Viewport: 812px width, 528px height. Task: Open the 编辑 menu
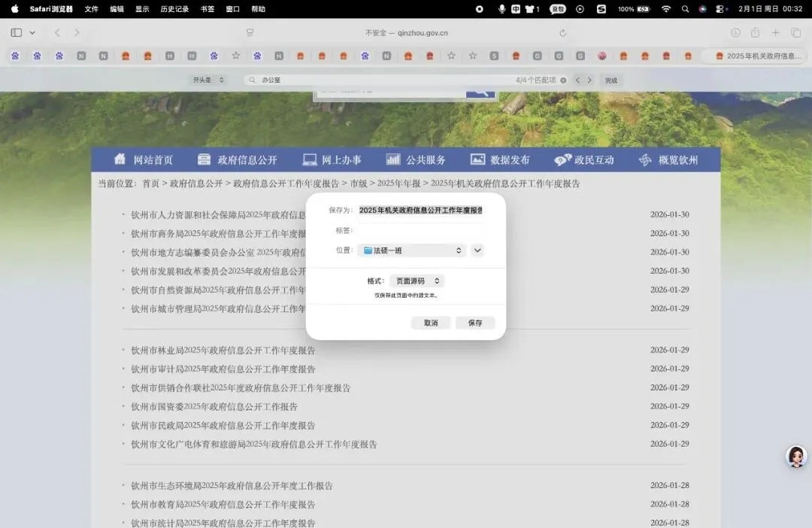click(x=117, y=9)
